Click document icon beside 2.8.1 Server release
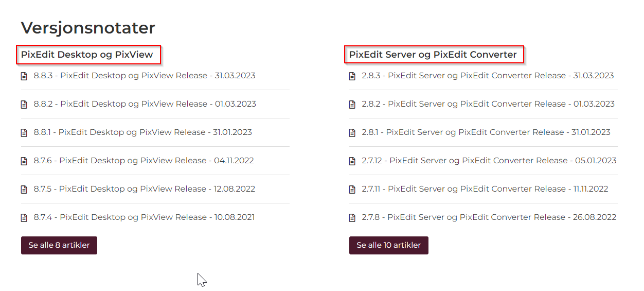Viewport: 644px width, 291px height. [352, 133]
